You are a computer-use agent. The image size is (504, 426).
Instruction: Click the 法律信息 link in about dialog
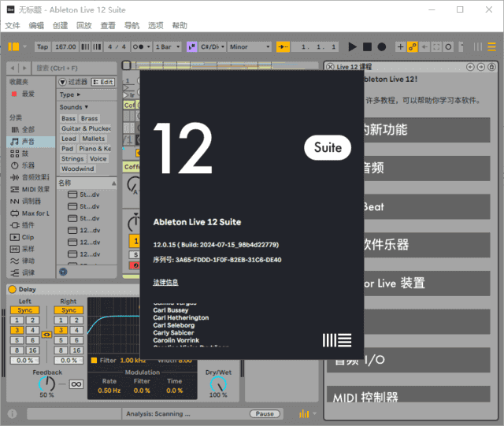[x=165, y=282]
